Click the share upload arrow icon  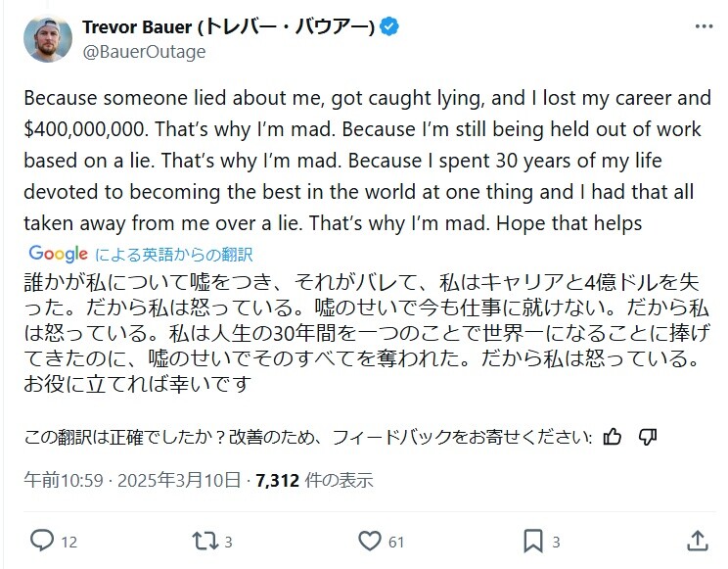click(x=697, y=540)
